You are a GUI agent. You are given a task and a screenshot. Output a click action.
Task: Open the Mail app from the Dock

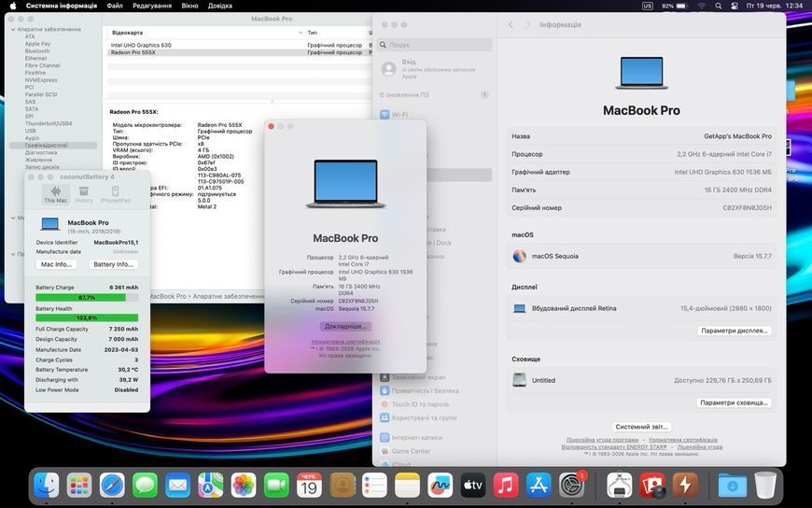click(x=177, y=486)
